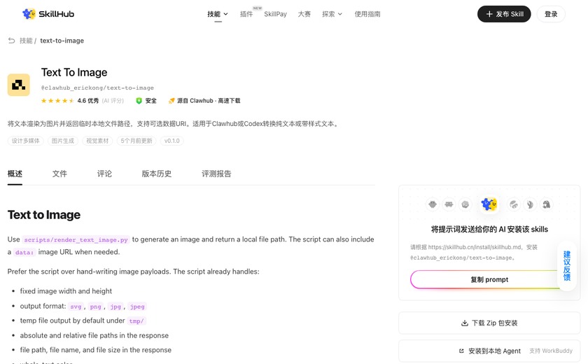Click the tmp/ inline code
The width and height of the screenshot is (588, 364).
136,321
